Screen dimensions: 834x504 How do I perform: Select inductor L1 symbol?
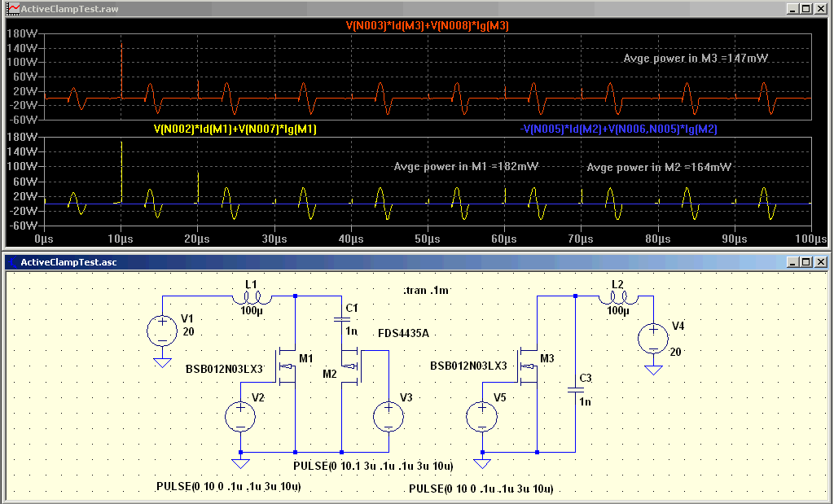tap(252, 297)
